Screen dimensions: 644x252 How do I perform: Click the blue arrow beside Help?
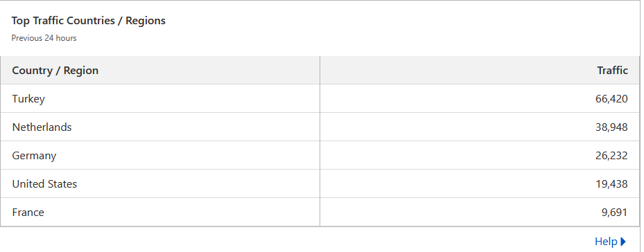click(623, 242)
